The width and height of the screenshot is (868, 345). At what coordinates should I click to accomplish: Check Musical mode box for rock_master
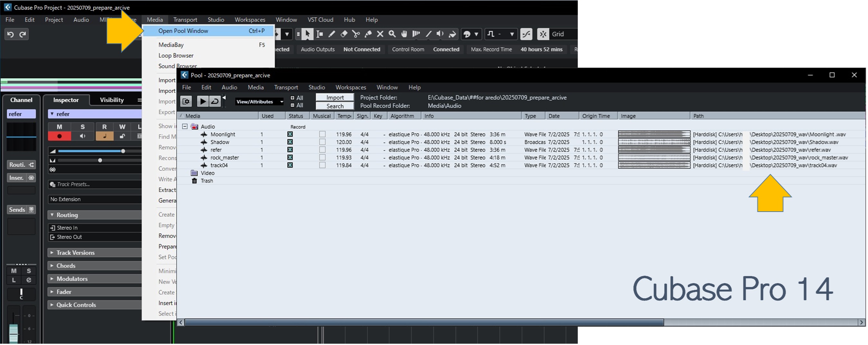click(x=322, y=158)
